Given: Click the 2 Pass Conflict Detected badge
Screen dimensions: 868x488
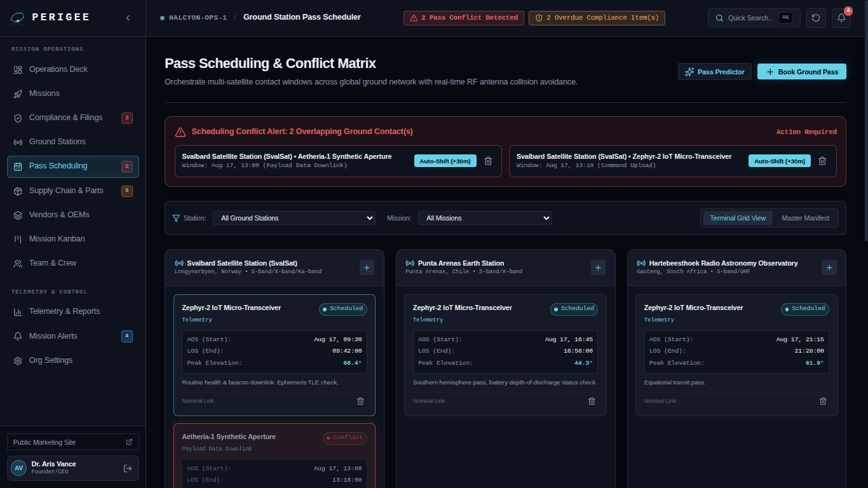Looking at the screenshot, I should (464, 18).
